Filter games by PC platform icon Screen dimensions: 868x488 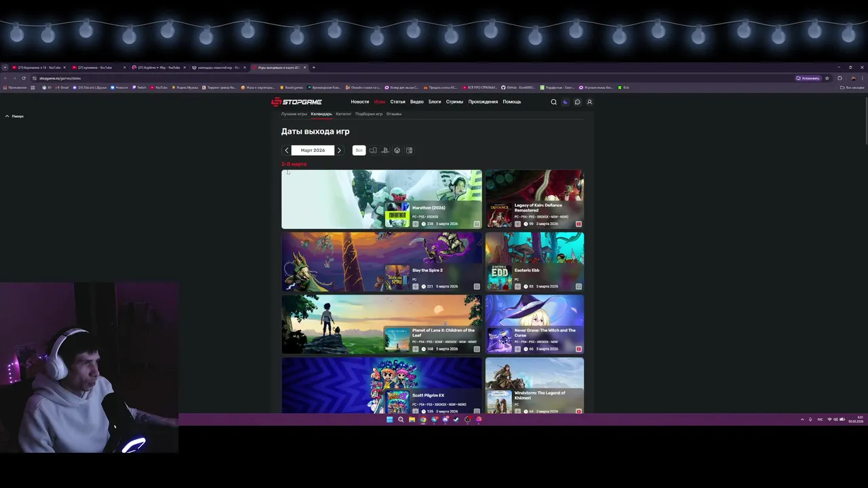click(x=373, y=150)
